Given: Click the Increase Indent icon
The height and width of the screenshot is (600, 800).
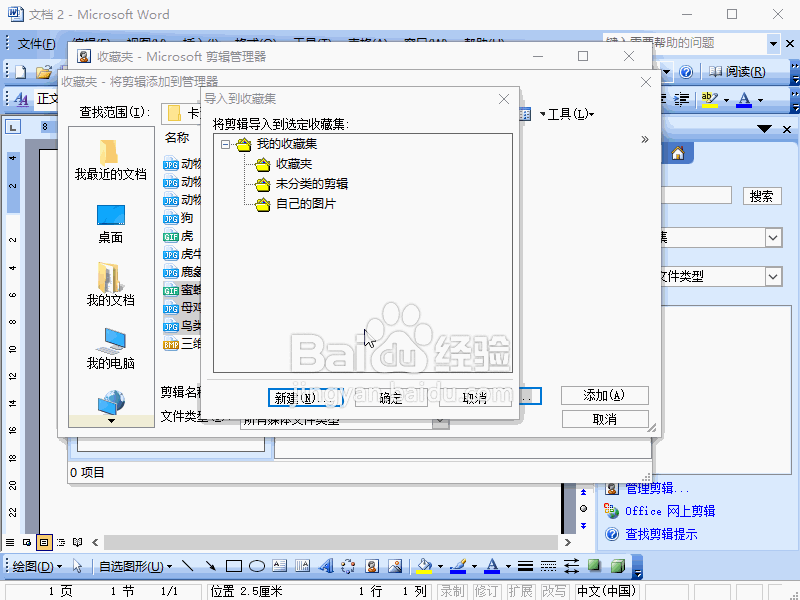Looking at the screenshot, I should (x=681, y=98).
